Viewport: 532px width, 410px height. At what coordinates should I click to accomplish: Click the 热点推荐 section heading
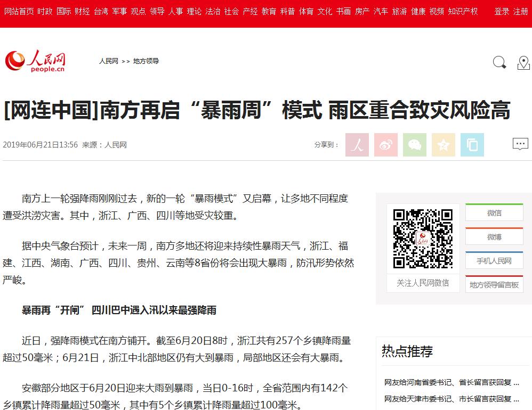(407, 351)
